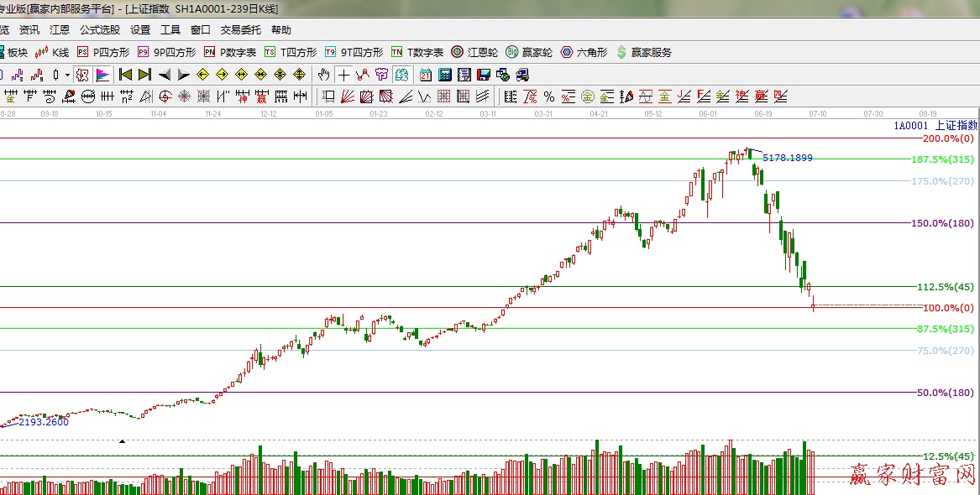The image size is (980, 495).
Task: Open the 公式选股 menu
Action: point(100,29)
